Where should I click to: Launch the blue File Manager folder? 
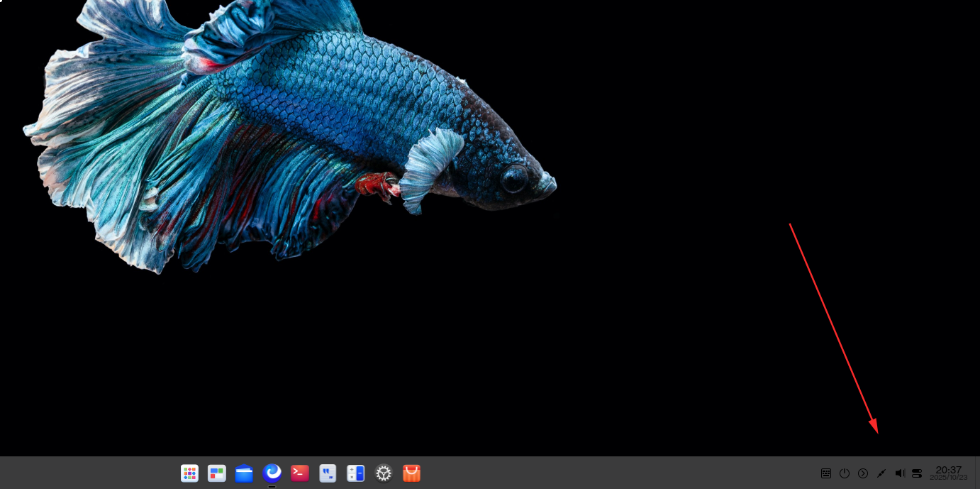point(245,473)
